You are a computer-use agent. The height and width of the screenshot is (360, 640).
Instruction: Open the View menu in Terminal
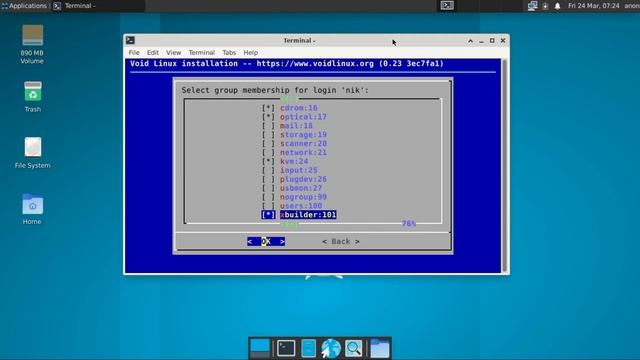173,53
